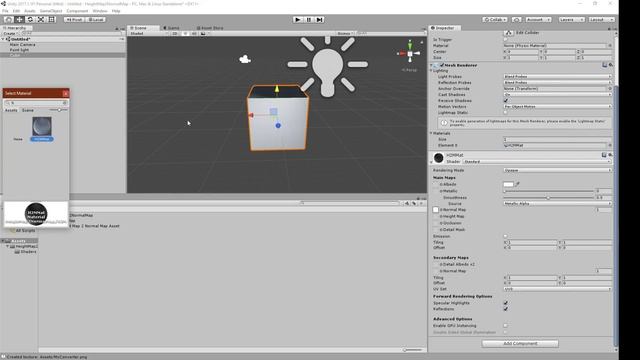Switch to Assets tab in Select Material
640x360 pixels.
point(11,110)
